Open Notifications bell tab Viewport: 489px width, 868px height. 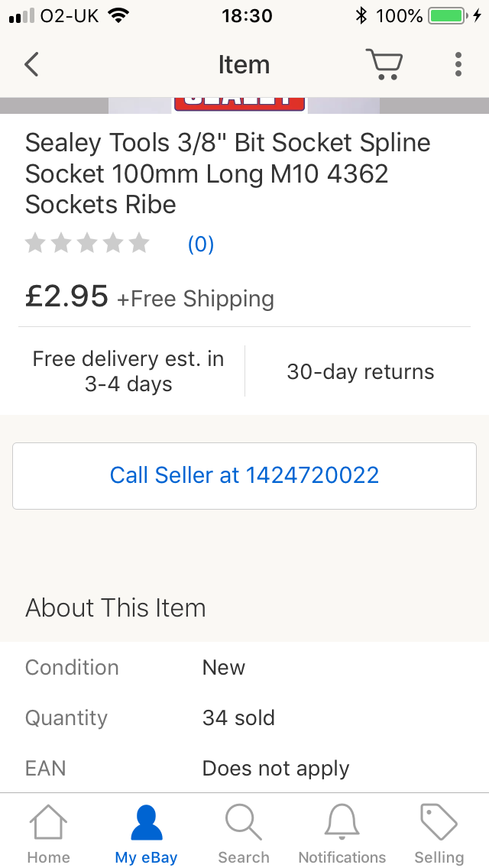(342, 833)
